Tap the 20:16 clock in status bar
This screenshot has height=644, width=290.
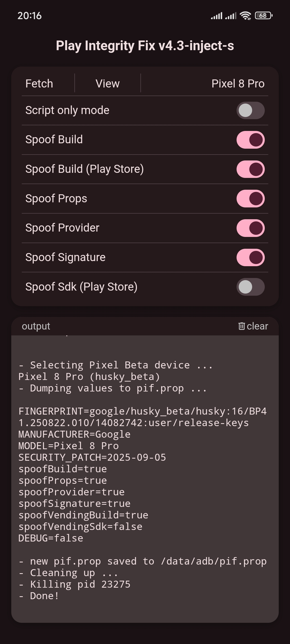click(x=30, y=16)
